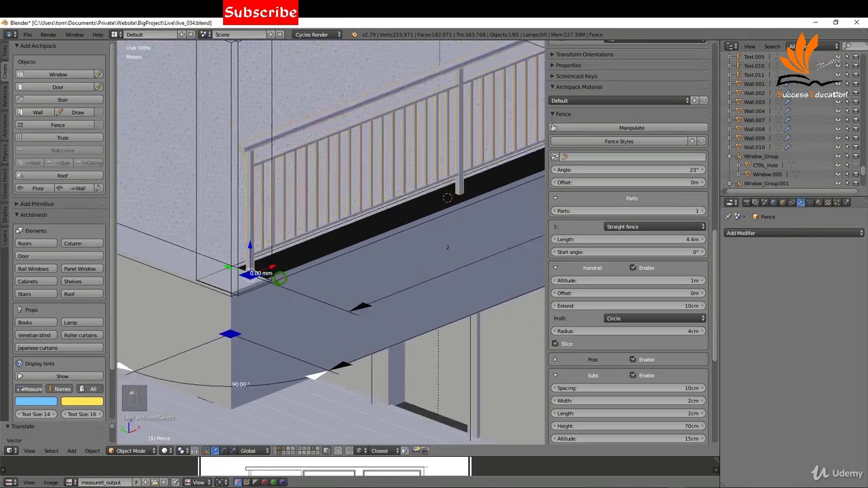Viewport: 868px width, 488px height.
Task: Open the Straight fence type dropdown
Action: [655, 226]
